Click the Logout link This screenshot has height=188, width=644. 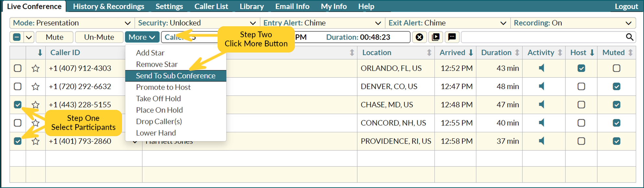click(626, 6)
